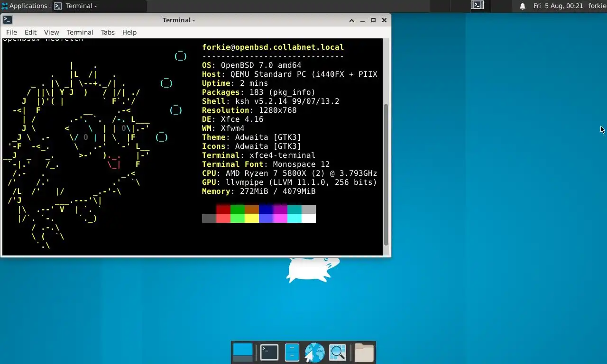Click the dark green color block in top row
The image size is (607, 364).
pos(238,209)
